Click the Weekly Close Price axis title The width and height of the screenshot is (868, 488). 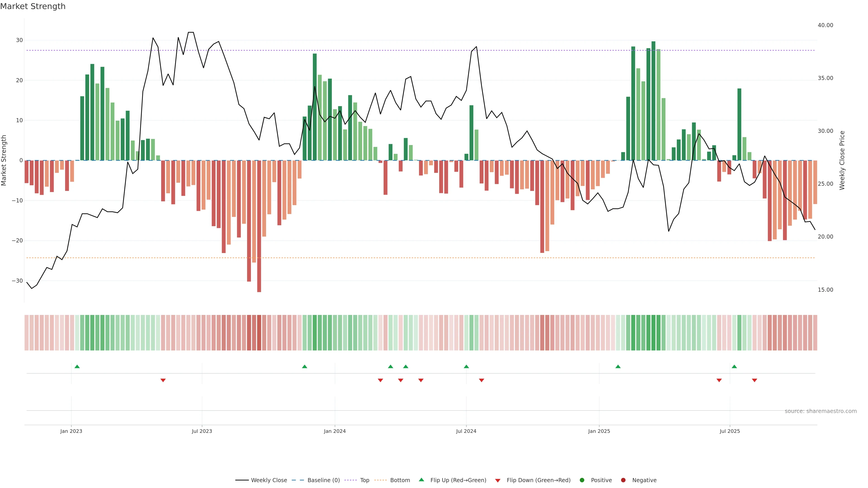coord(842,160)
